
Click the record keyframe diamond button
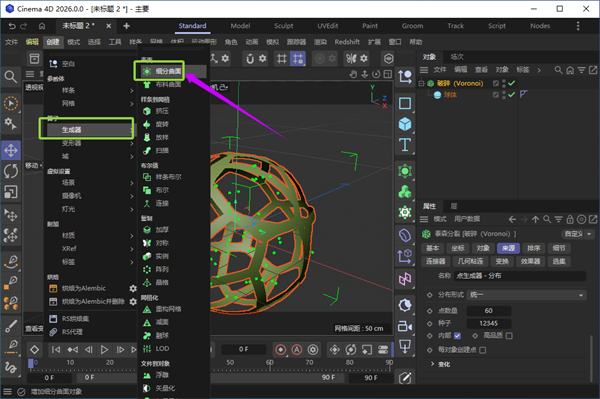(34, 350)
